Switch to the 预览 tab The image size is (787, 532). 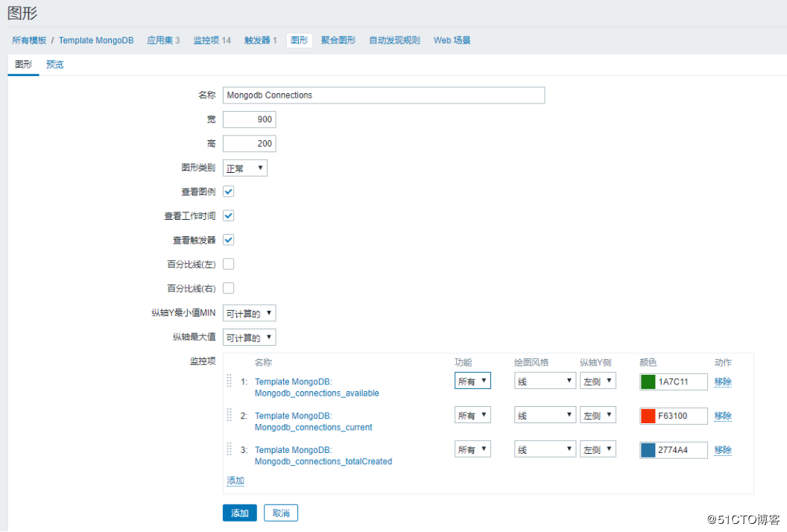point(54,64)
